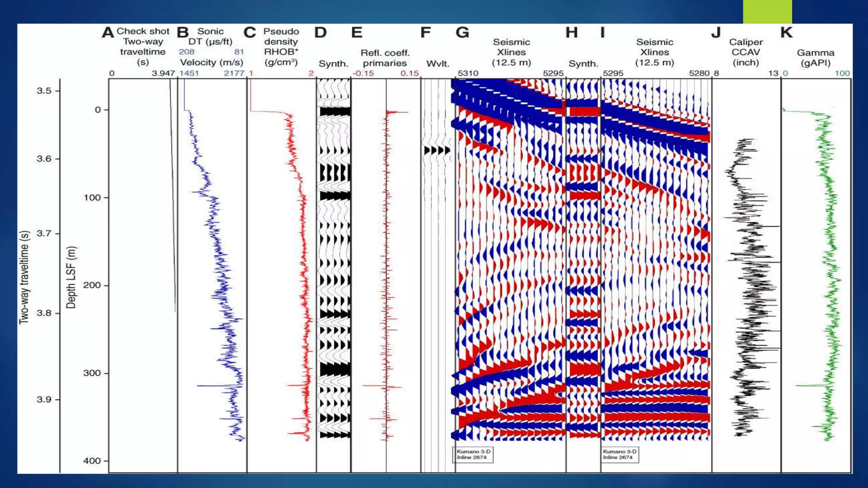Image resolution: width=868 pixels, height=488 pixels.
Task: Click the Refl. coeff. primaries heading
Action: coord(385,58)
